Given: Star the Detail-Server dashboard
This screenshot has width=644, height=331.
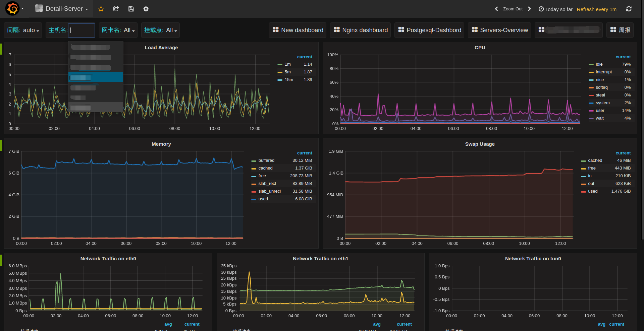Looking at the screenshot, I should [x=101, y=9].
